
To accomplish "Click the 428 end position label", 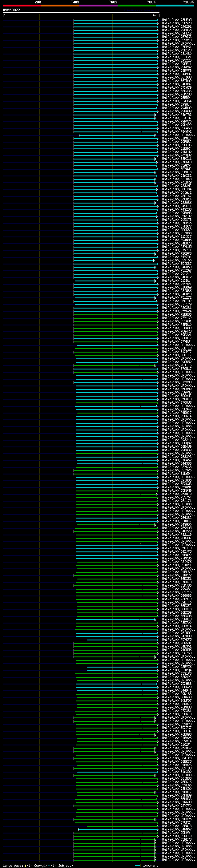I will pyautogui.click(x=155, y=15).
